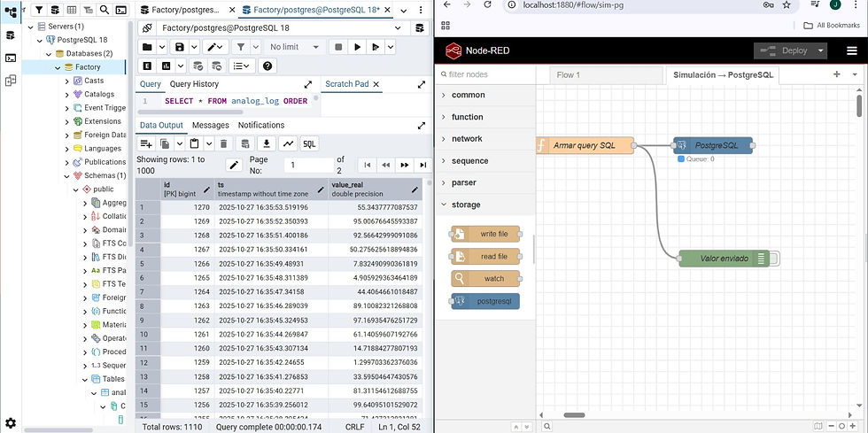Open the graph visualiser icon
This screenshot has width=868, height=433.
(288, 144)
